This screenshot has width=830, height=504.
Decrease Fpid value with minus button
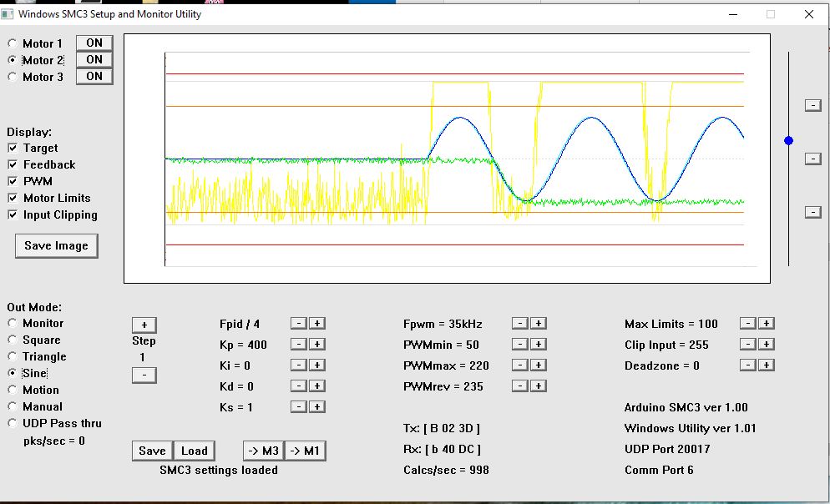(298, 324)
